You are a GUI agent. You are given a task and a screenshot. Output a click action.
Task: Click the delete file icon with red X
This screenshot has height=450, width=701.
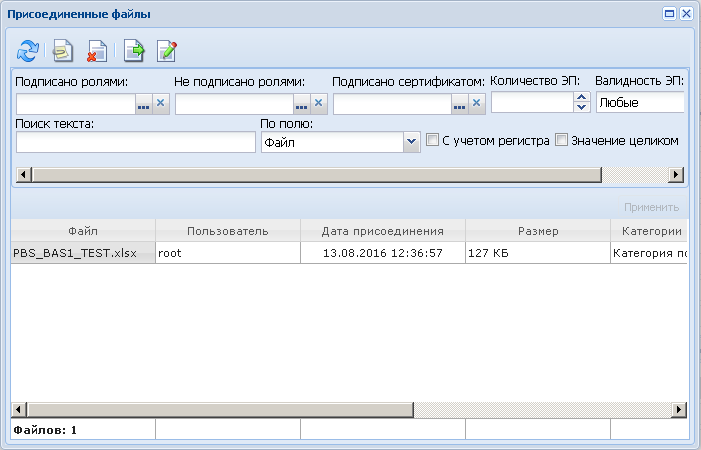click(x=97, y=50)
